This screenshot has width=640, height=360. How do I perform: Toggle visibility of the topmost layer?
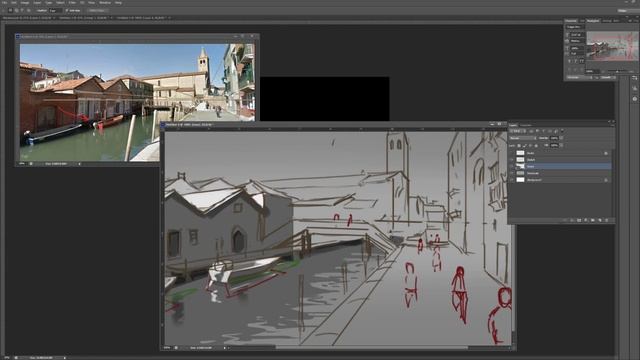tap(511, 153)
